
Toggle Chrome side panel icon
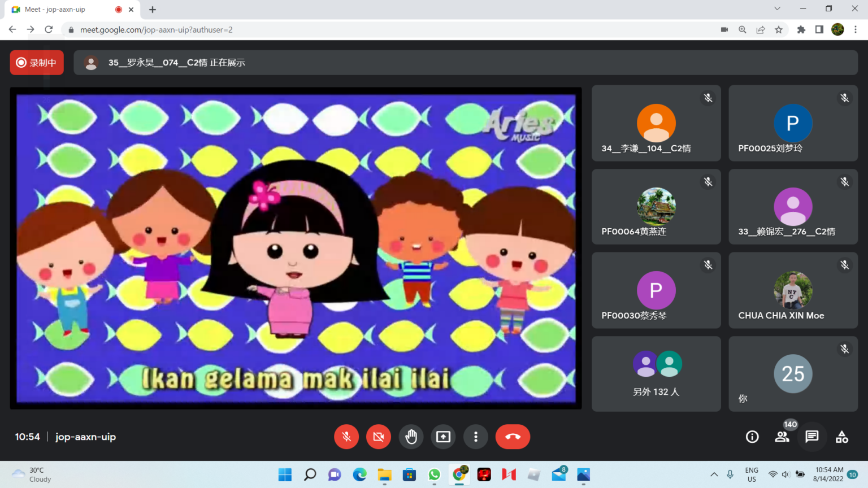tap(819, 29)
